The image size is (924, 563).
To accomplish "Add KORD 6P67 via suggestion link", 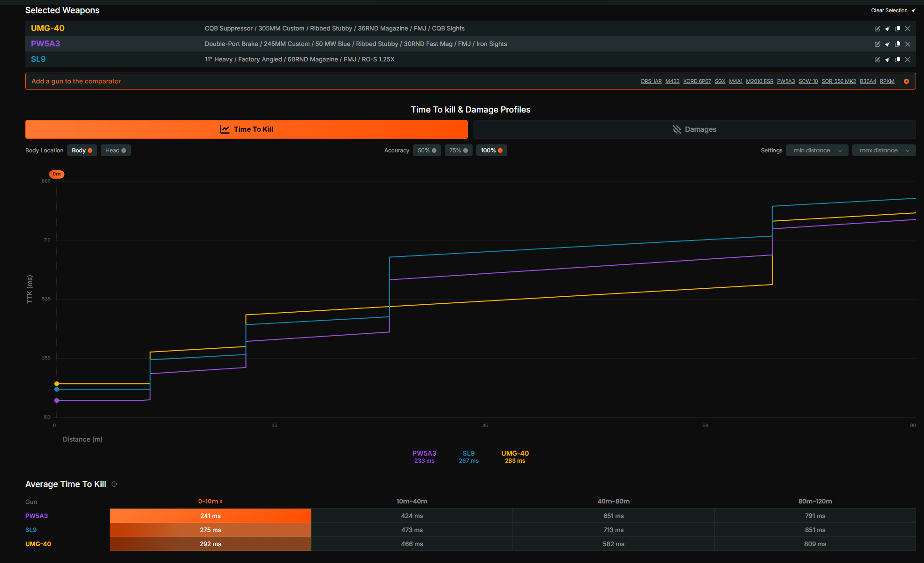I will tap(697, 82).
